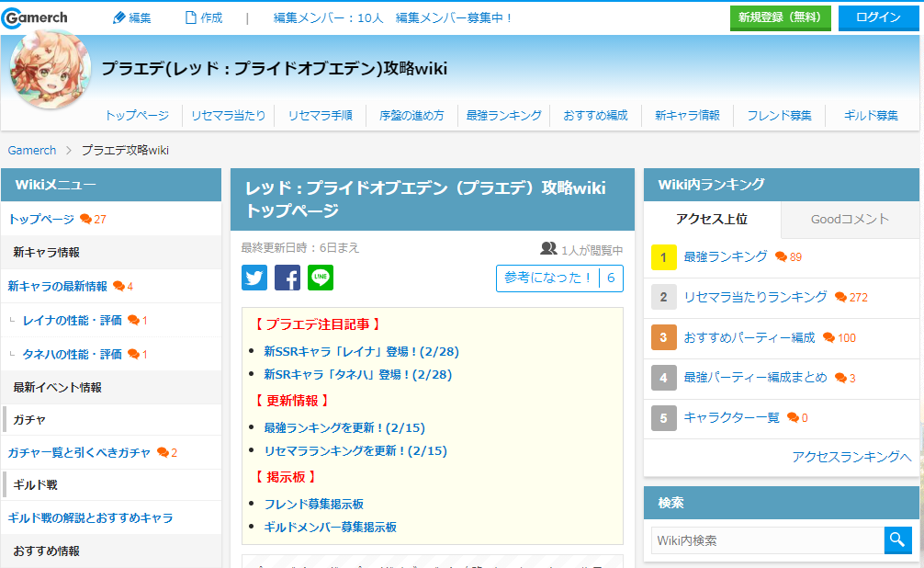The height and width of the screenshot is (568, 924).
Task: Open 新SSRキャラ「レイナ」登場 article link
Action: [x=361, y=351]
